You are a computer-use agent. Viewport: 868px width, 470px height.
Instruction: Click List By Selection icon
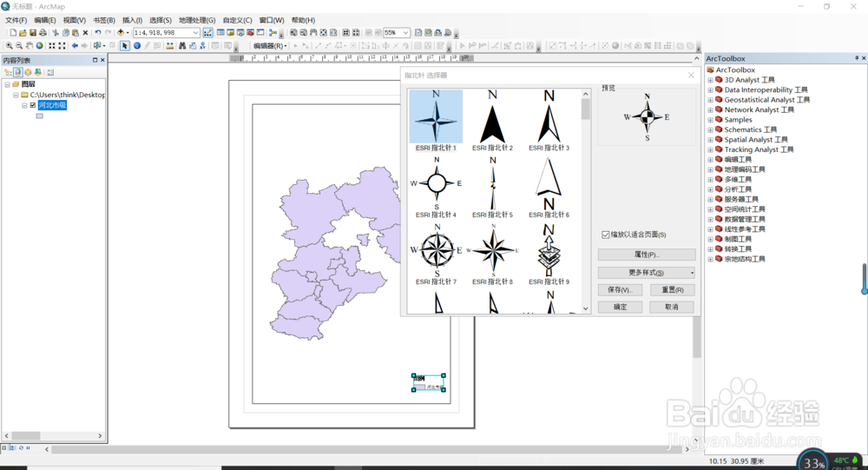click(x=37, y=72)
